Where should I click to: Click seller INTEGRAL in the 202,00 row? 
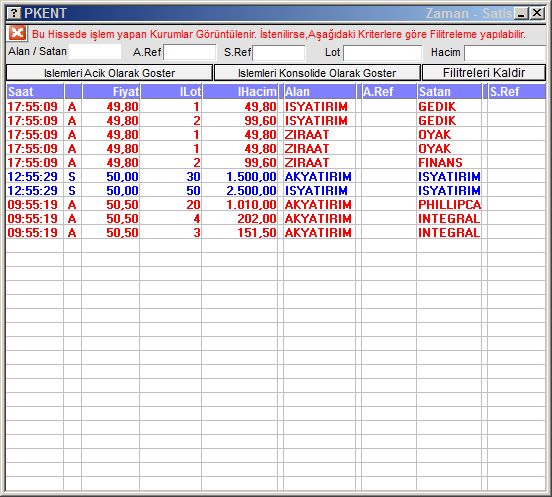pyautogui.click(x=449, y=219)
